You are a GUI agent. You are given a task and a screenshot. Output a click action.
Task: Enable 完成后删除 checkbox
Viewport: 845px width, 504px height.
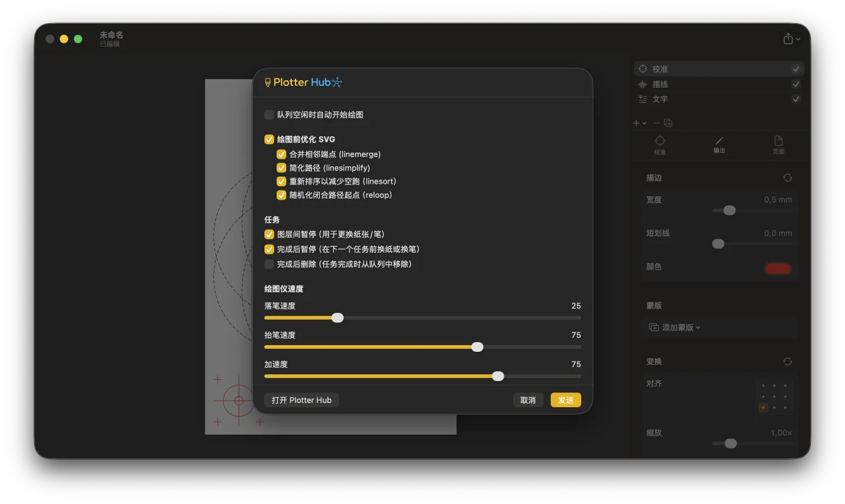[269, 264]
